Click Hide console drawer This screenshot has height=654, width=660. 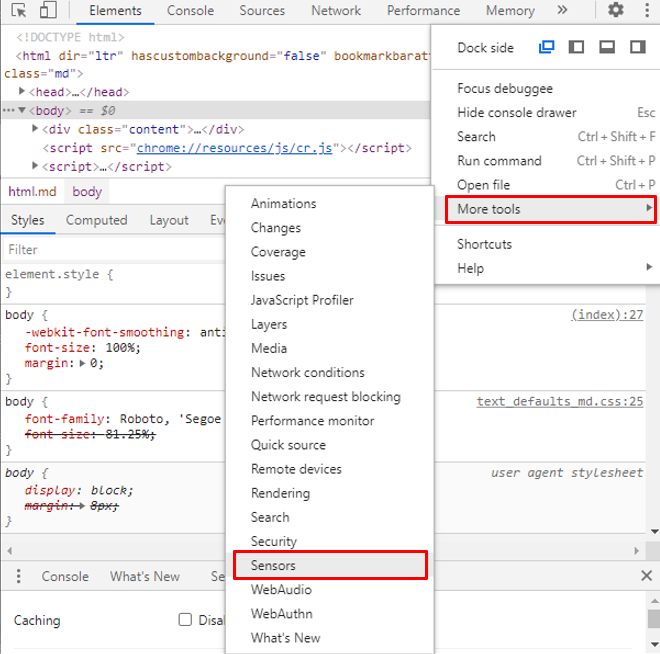(x=546, y=112)
